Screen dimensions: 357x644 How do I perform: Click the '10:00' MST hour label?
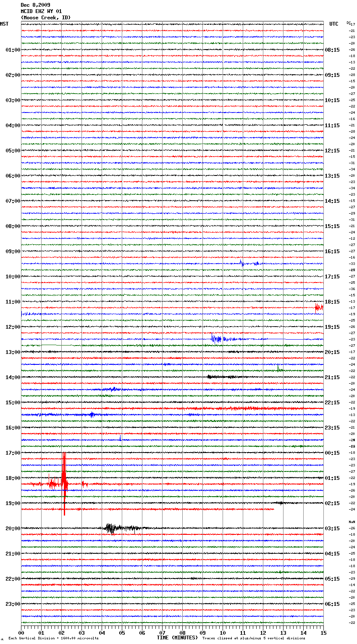pyautogui.click(x=13, y=277)
